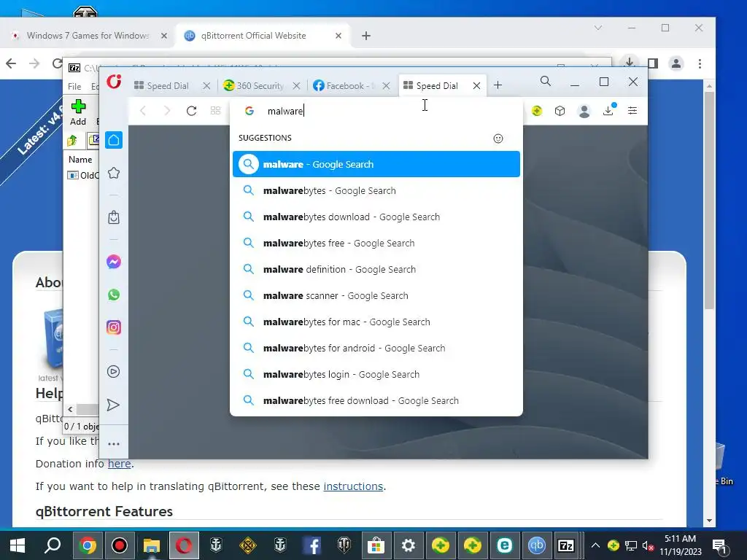Viewport: 747px width, 560px height.
Task: Click the volume icon in system tray
Action: click(648, 546)
